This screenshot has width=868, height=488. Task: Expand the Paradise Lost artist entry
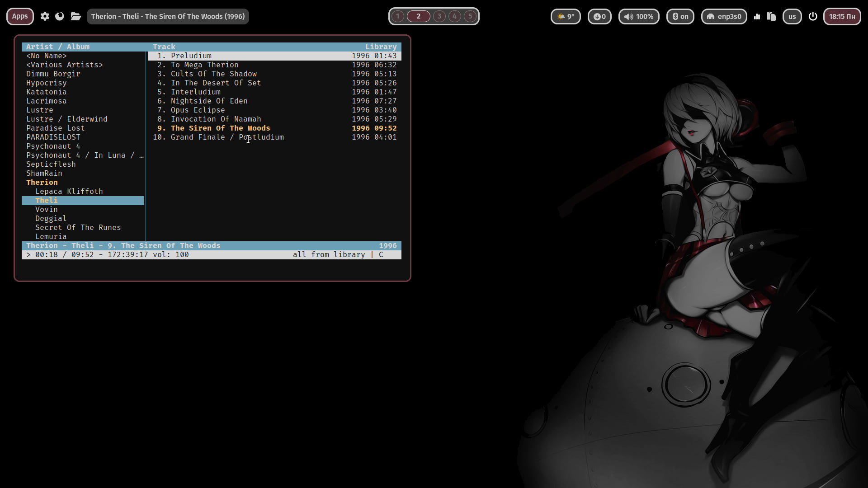tap(55, 128)
